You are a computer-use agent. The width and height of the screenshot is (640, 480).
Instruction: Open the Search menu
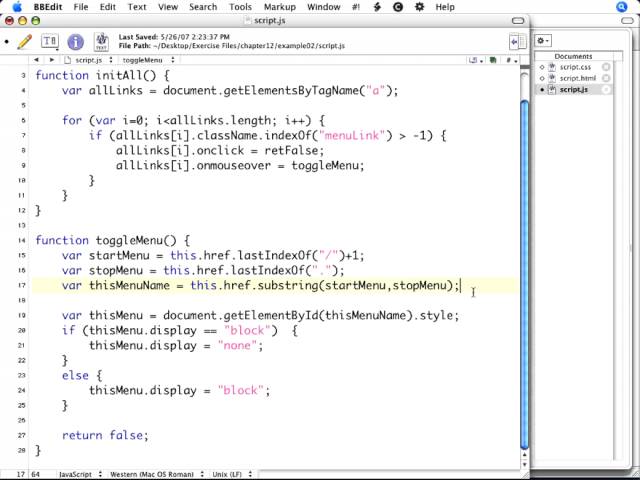[203, 7]
